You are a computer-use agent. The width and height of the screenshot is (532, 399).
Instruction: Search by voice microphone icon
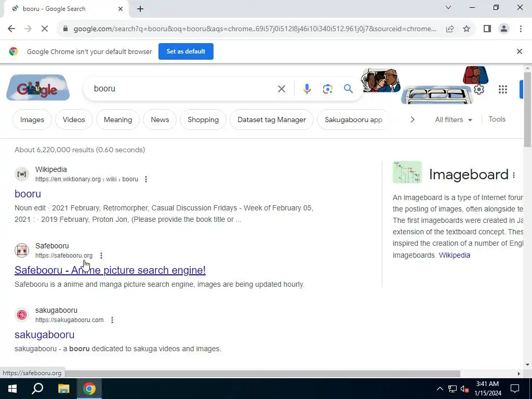(307, 89)
